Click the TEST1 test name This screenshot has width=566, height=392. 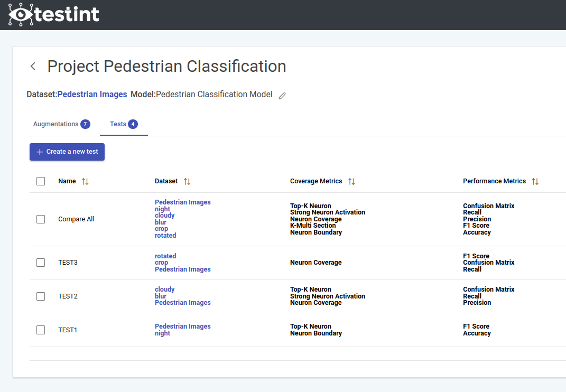pos(68,330)
